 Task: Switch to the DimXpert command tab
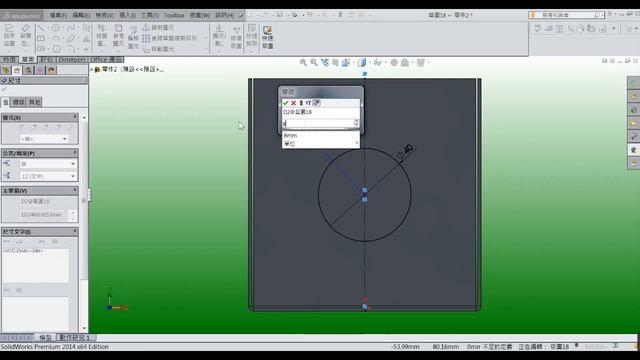coord(72,60)
